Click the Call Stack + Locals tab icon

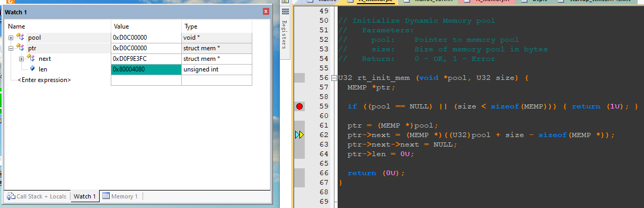11,196
